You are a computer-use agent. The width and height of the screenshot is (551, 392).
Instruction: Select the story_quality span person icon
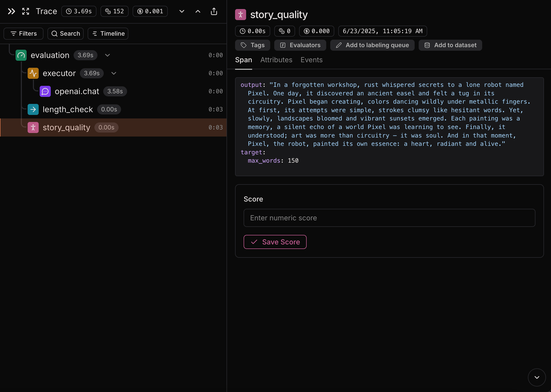[x=33, y=127]
